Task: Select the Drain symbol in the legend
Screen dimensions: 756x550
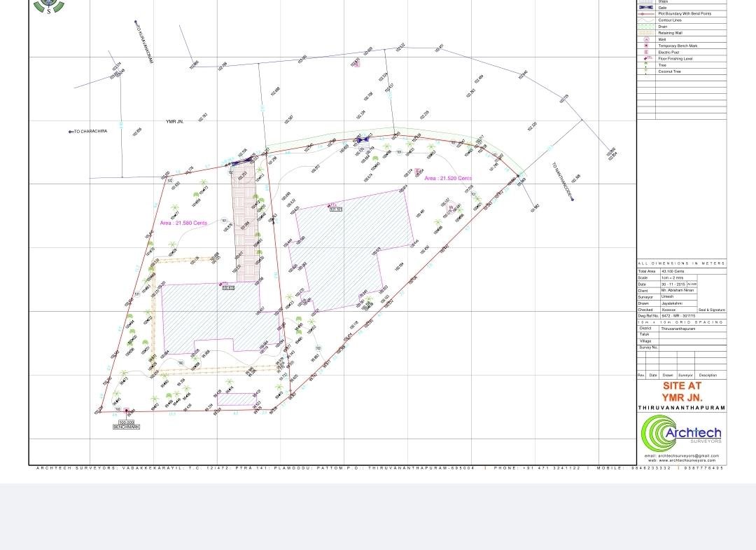Action: tap(645, 27)
